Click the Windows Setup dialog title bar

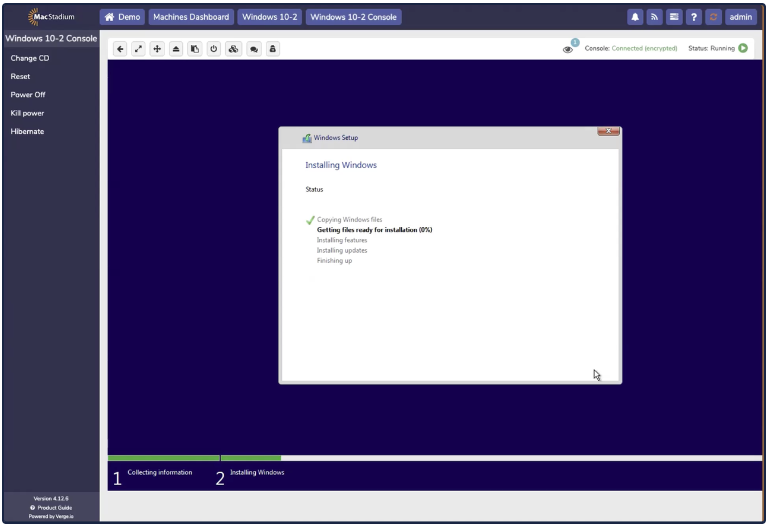click(x=440, y=138)
